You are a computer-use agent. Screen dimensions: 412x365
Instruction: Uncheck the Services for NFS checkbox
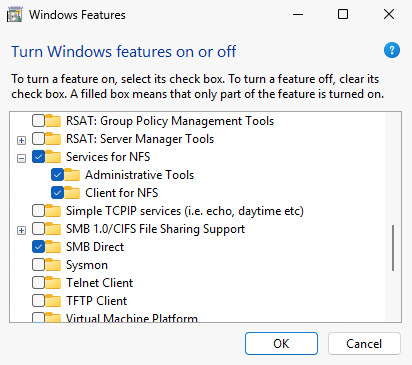coord(38,157)
